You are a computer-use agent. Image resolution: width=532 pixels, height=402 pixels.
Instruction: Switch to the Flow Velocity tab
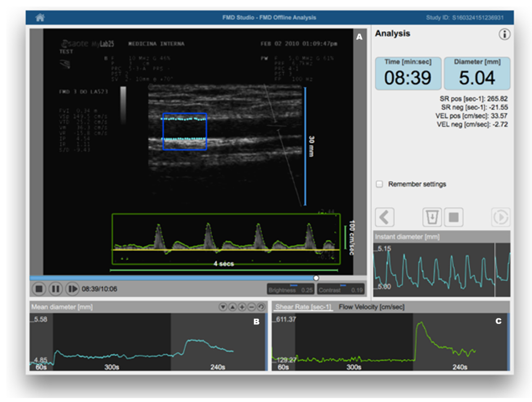tap(372, 307)
